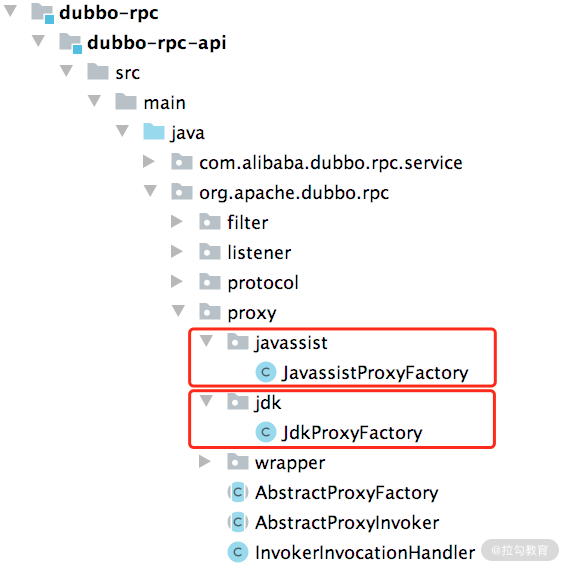
Task: Select the src folder
Action: [128, 72]
